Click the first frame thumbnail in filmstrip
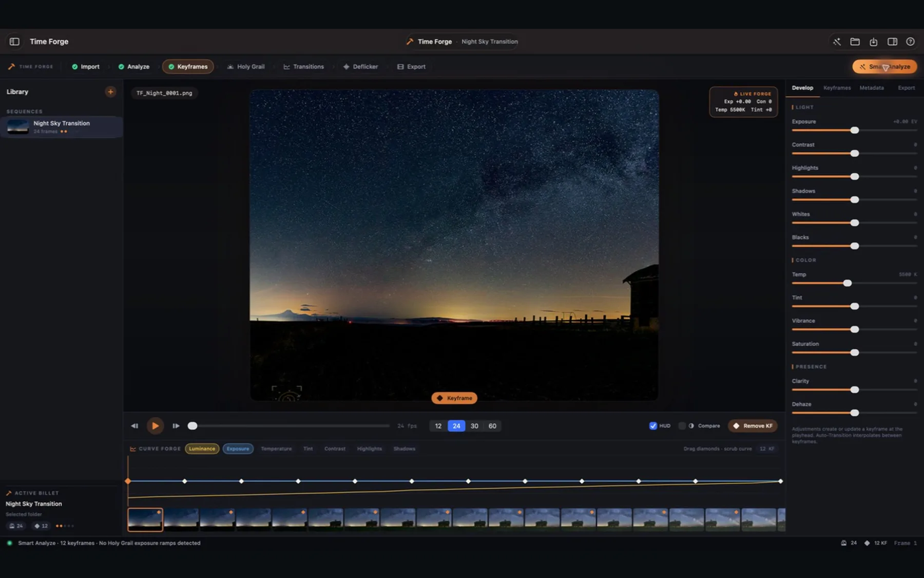Viewport: 924px width, 578px height. pyautogui.click(x=145, y=519)
